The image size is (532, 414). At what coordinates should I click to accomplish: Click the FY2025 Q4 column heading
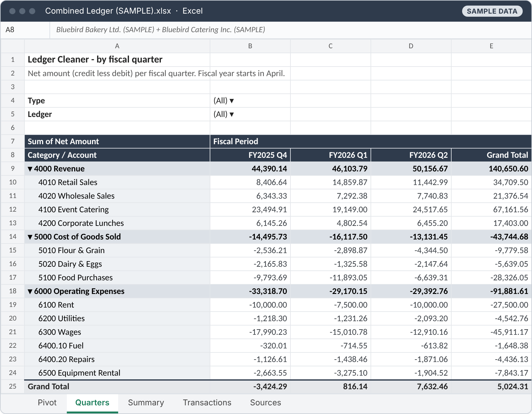(250, 155)
